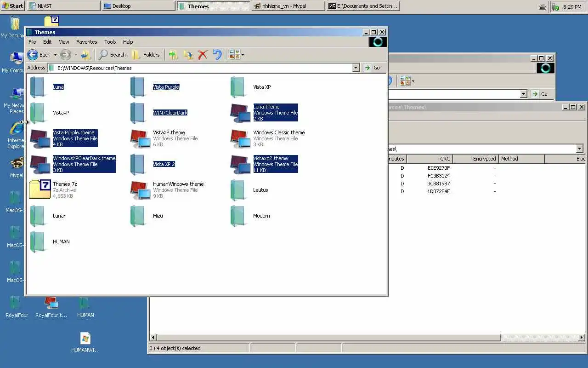Viewport: 588px width, 368px height.
Task: Open the File menu
Action: coord(32,42)
